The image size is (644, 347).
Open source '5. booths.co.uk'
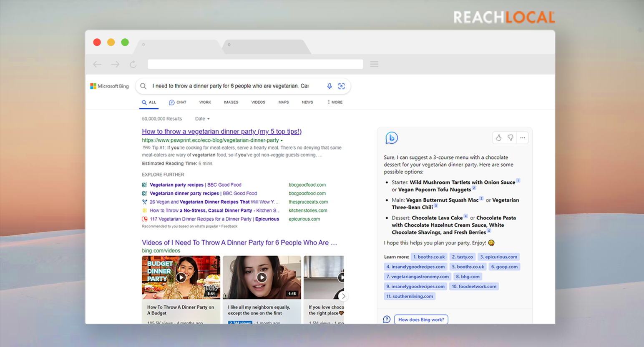[468, 267]
